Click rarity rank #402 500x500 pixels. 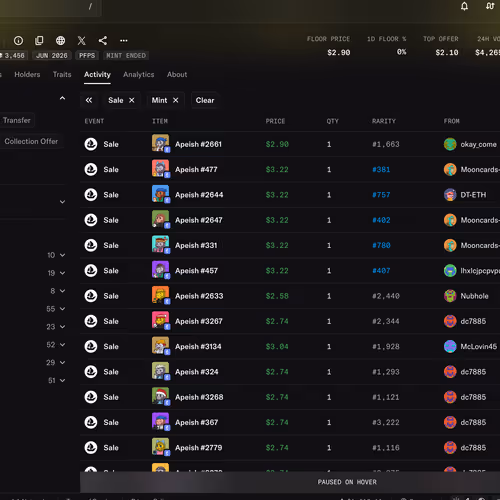381,220
